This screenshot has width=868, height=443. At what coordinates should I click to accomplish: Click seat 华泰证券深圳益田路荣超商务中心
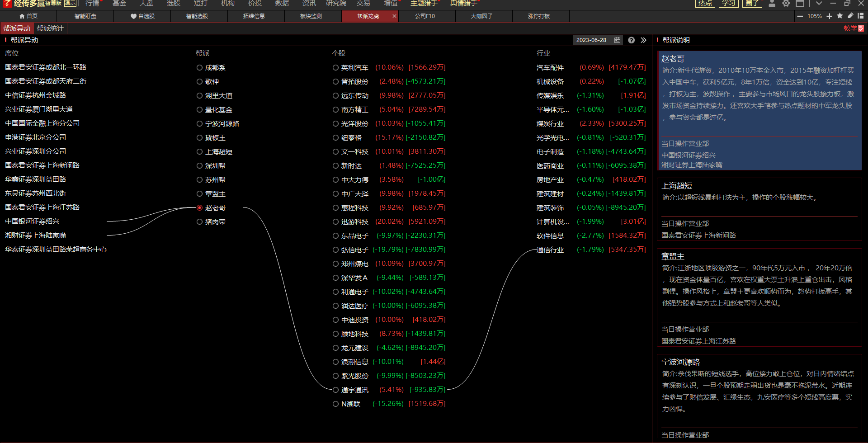click(56, 250)
